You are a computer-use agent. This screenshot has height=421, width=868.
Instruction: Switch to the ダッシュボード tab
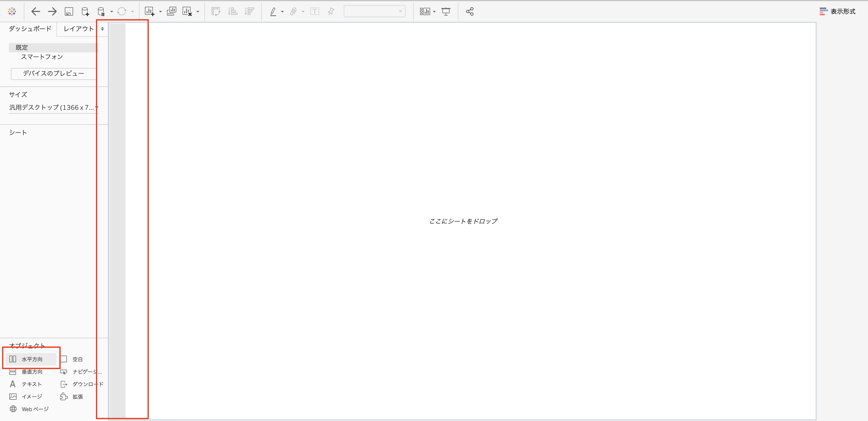click(30, 29)
